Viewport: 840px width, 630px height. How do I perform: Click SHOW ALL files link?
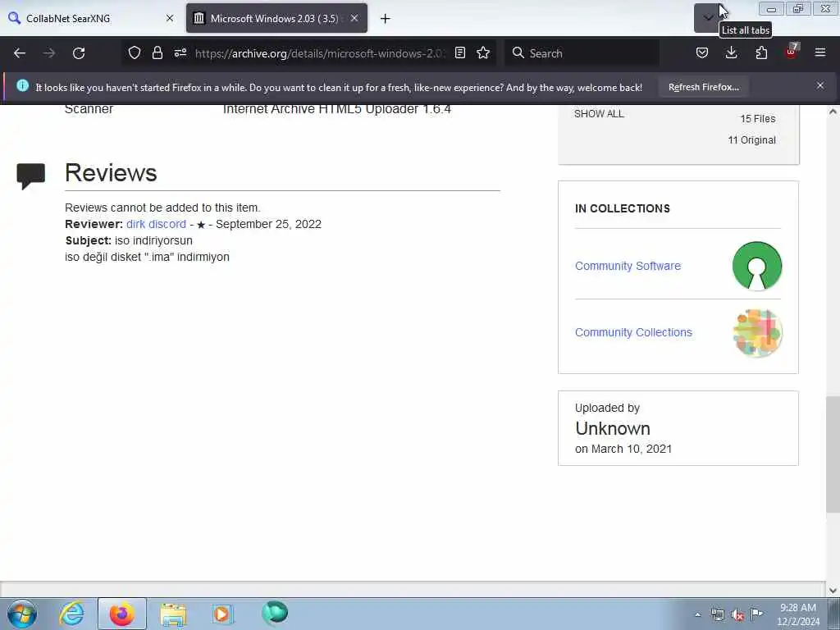coord(599,113)
